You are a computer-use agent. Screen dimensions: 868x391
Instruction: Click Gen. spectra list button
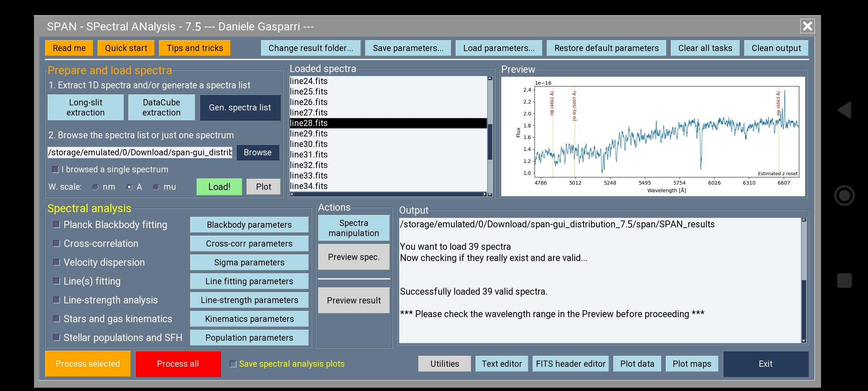240,108
